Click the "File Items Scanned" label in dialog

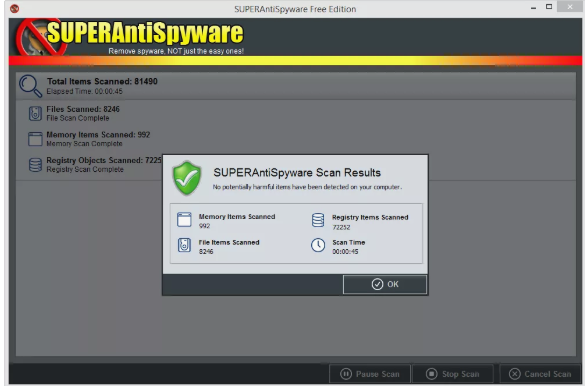tap(229, 242)
